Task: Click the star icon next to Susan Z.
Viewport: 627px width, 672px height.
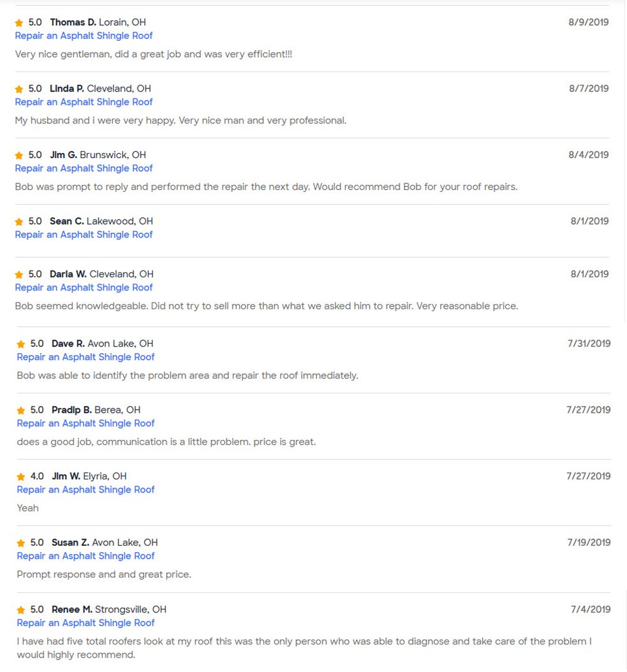Action: pyautogui.click(x=21, y=543)
